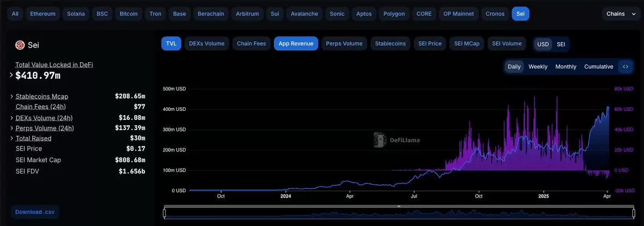
Task: Switch denomination to USD
Action: (x=543, y=44)
